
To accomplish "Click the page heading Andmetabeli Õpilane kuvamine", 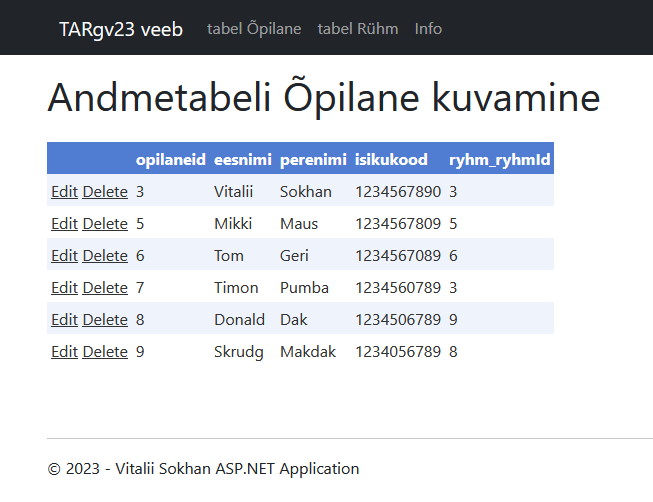I will point(324,98).
